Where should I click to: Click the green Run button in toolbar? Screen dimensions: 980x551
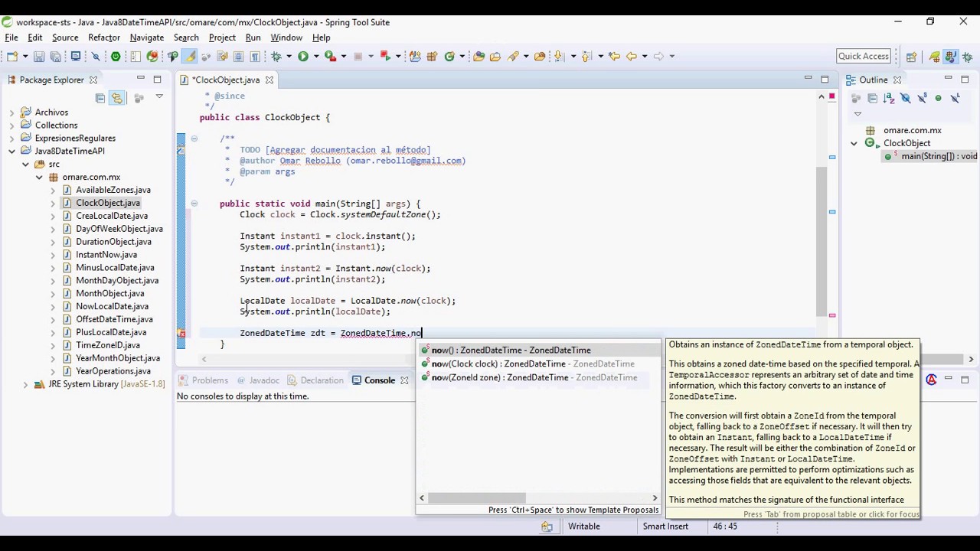click(303, 56)
